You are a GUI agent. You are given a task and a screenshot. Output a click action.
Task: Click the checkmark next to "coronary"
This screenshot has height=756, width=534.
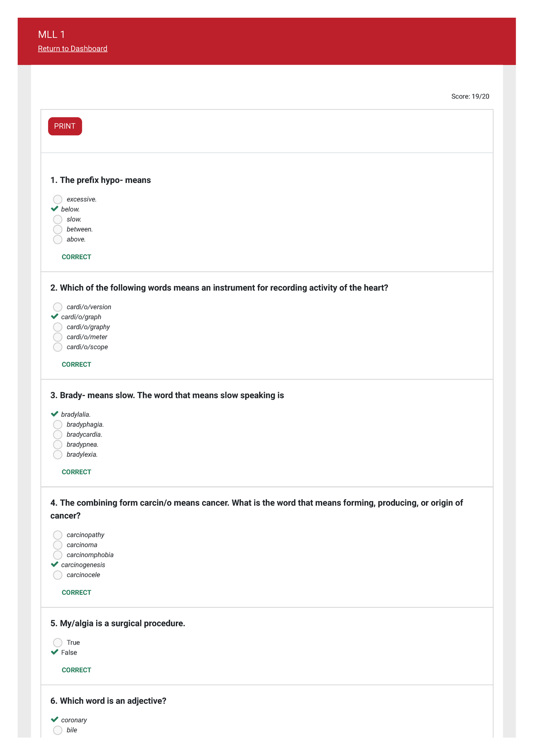[55, 719]
